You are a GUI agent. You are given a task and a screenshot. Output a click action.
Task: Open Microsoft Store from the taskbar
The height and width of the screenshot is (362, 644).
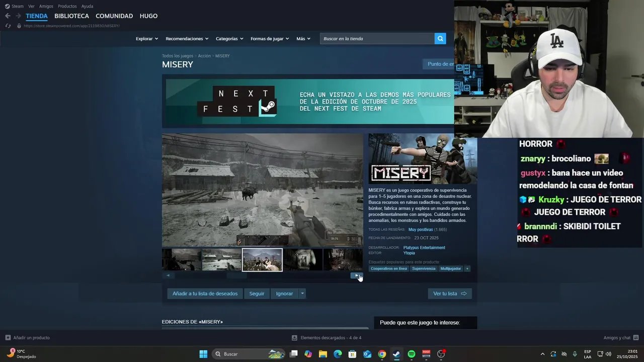coord(353,354)
